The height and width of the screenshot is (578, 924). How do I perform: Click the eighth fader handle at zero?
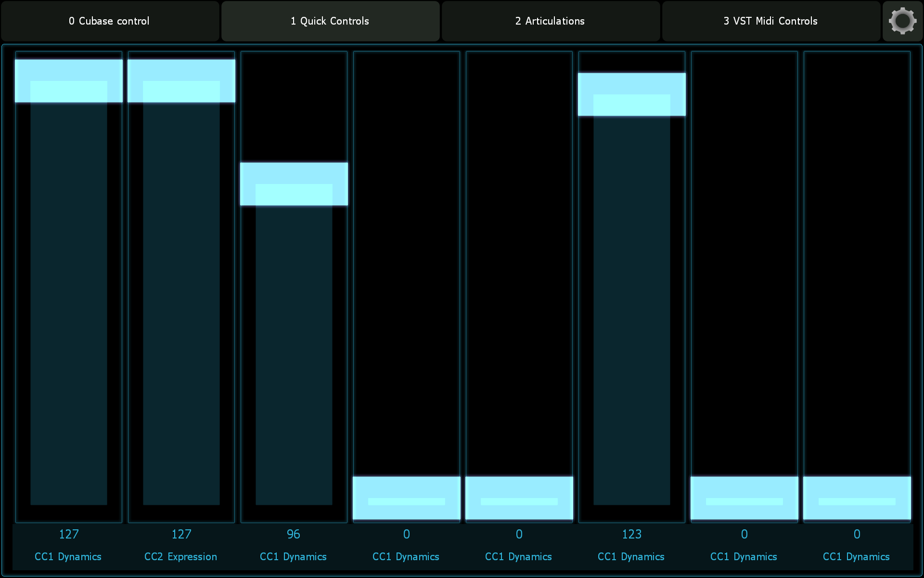857,498
